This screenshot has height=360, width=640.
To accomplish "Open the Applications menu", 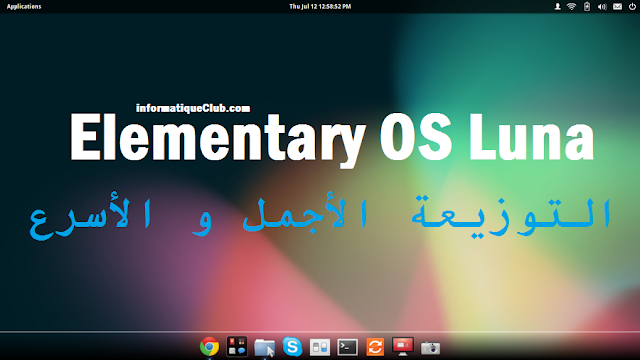I will pyautogui.click(x=24, y=7).
